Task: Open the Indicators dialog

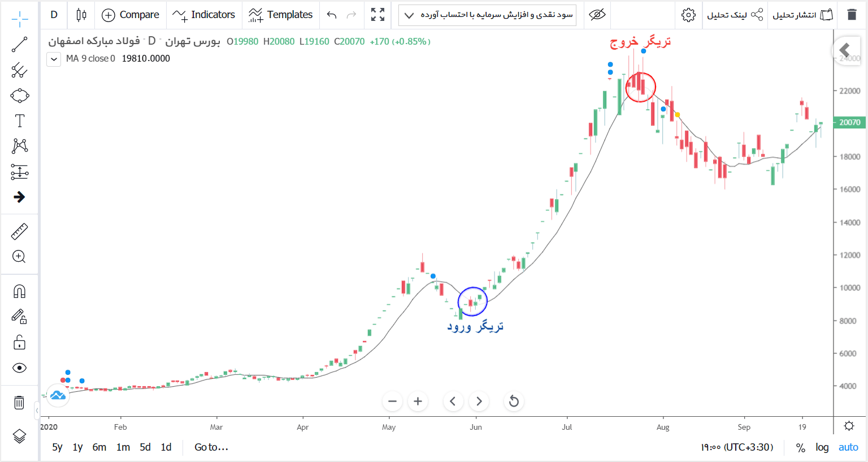Action: pyautogui.click(x=204, y=15)
